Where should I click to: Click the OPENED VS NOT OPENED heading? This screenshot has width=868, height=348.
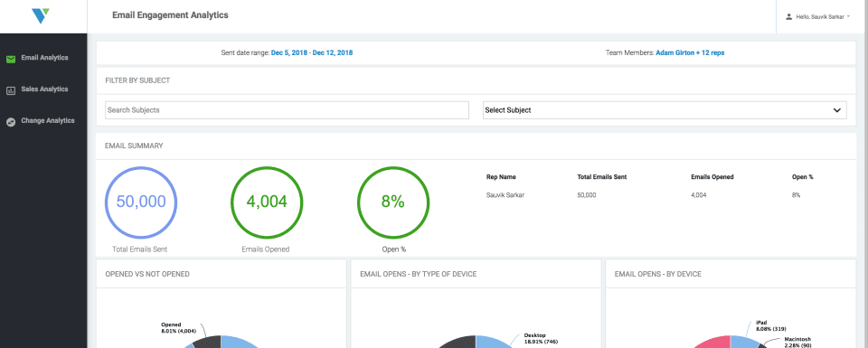pos(147,274)
